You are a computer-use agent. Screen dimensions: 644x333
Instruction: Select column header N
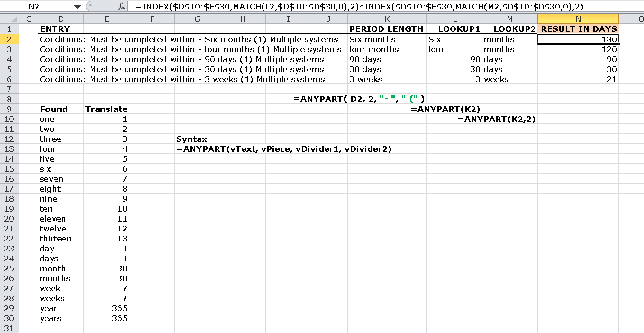click(x=578, y=19)
